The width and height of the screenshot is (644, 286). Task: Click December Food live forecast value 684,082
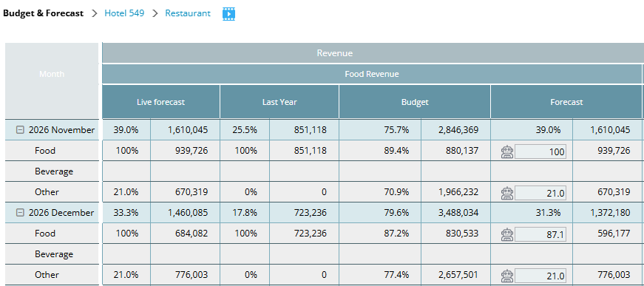(x=191, y=234)
